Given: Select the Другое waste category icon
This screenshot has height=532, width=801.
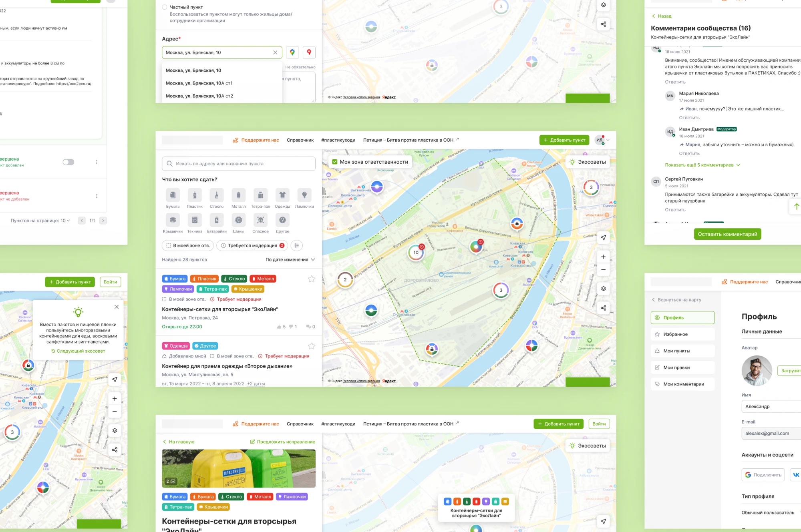Looking at the screenshot, I should point(282,220).
